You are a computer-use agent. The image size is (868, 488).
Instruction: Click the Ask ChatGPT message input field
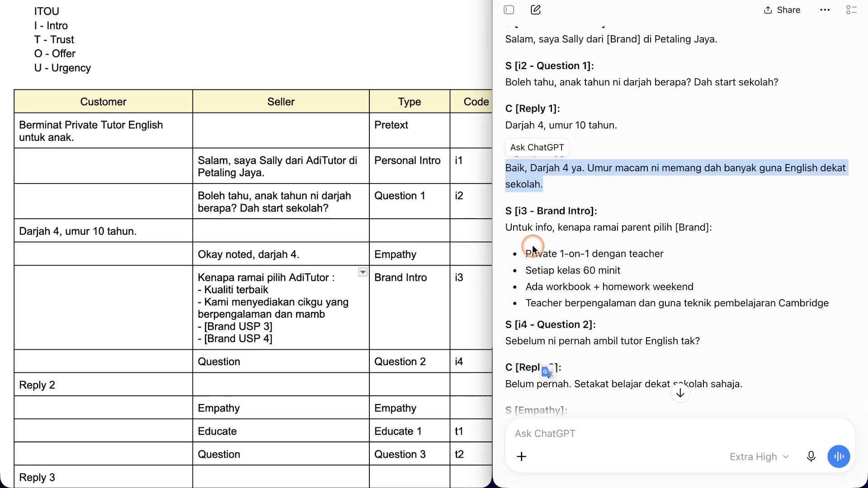(x=679, y=434)
